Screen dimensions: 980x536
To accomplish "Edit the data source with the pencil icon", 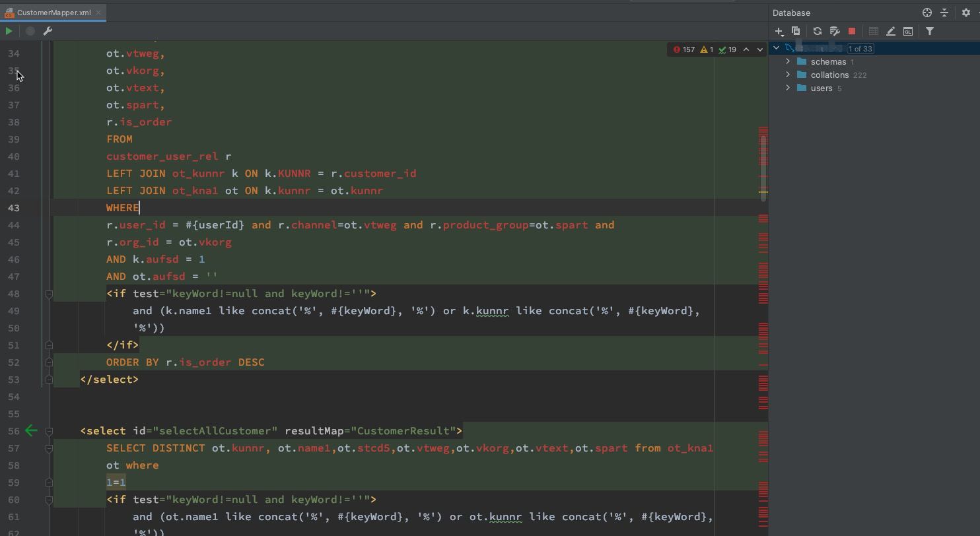I will pyautogui.click(x=890, y=30).
